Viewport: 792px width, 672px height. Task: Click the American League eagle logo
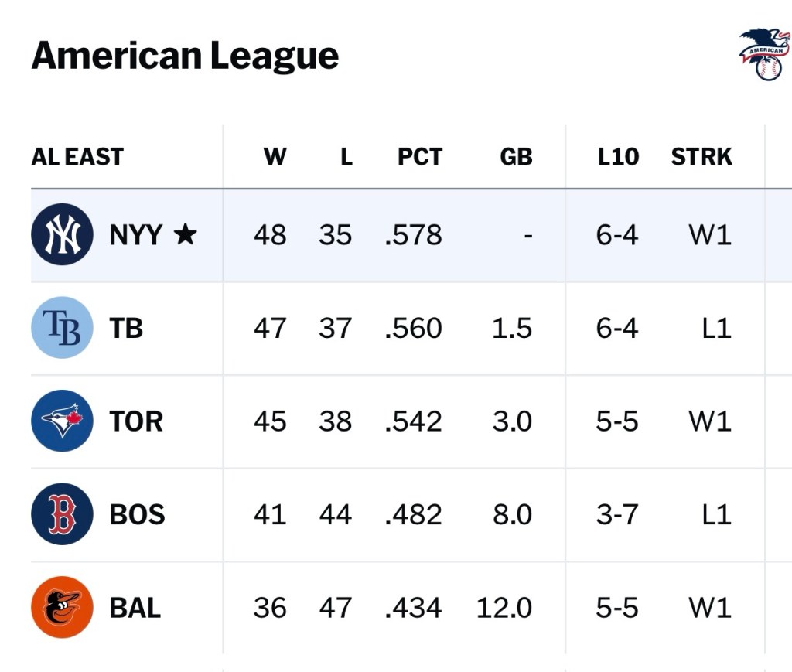764,54
